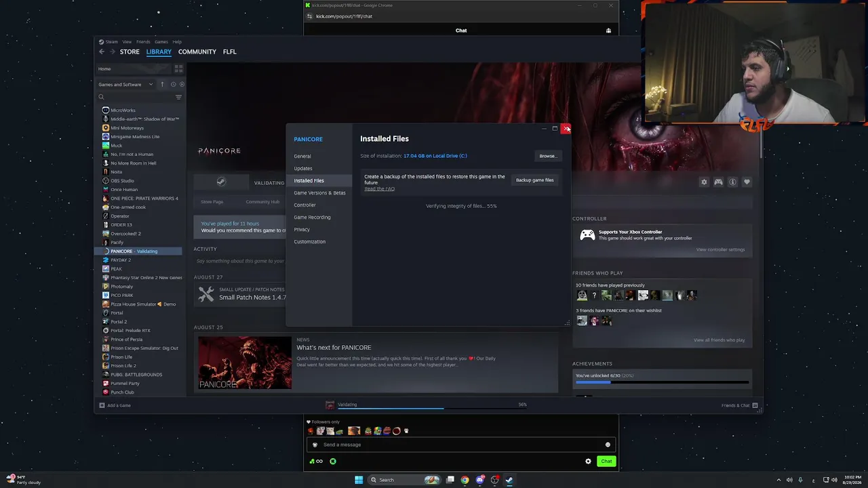Open the FLFL profile tab
Screen dimensions: 868x488
coord(230,52)
